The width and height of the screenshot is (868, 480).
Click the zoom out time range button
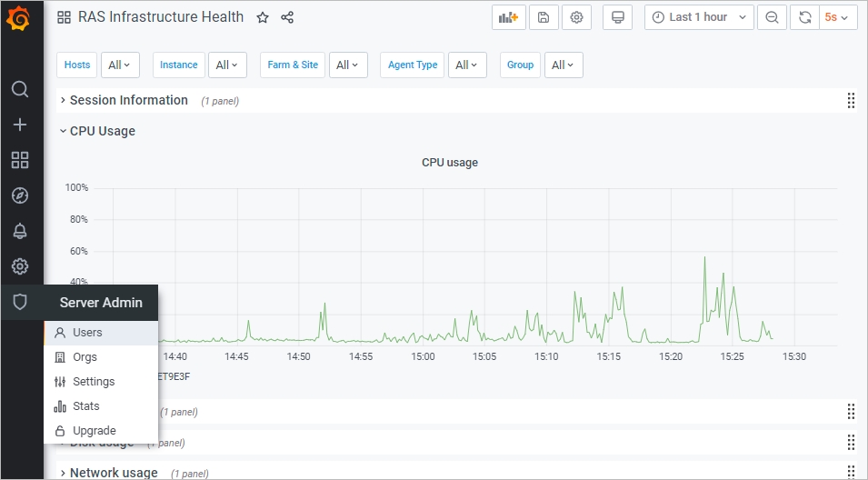[772, 17]
